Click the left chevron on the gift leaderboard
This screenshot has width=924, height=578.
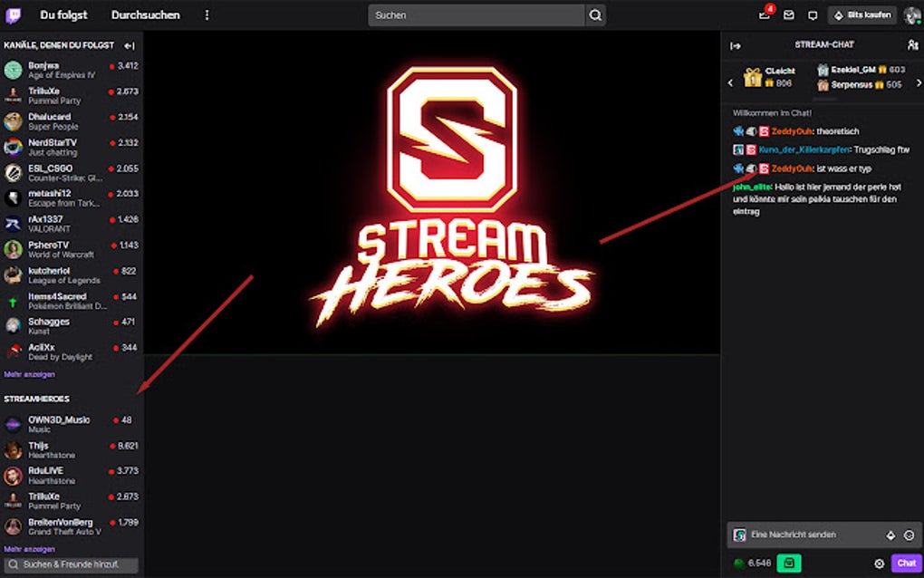730,82
